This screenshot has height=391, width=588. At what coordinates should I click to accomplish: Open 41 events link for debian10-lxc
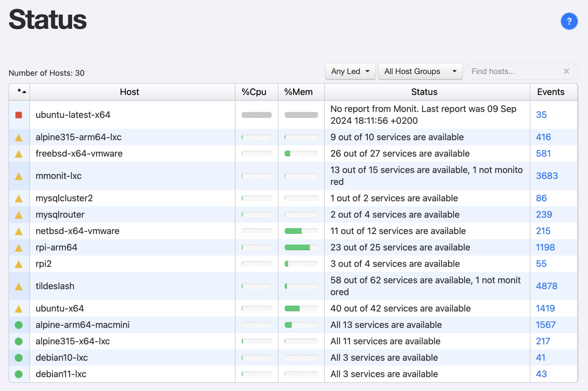click(x=540, y=358)
